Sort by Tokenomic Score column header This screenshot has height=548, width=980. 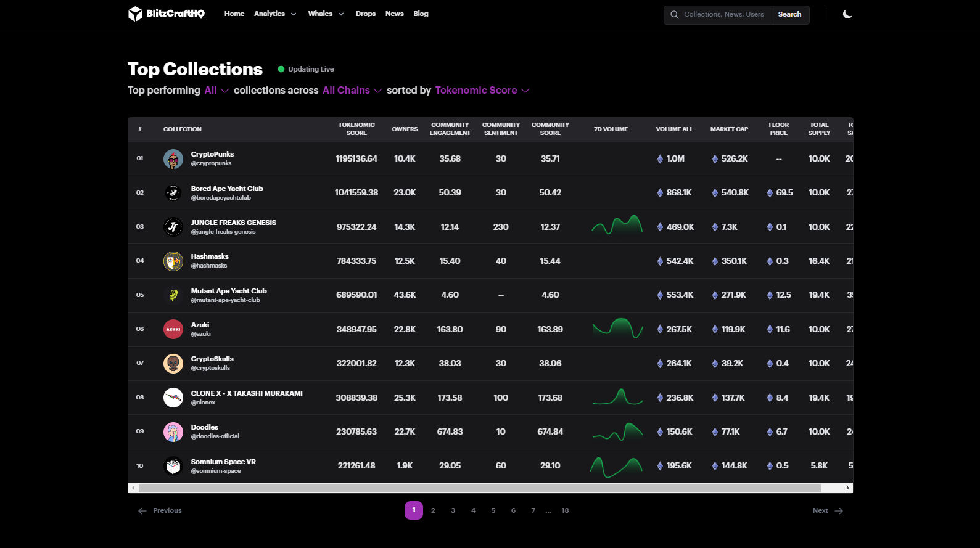point(356,129)
